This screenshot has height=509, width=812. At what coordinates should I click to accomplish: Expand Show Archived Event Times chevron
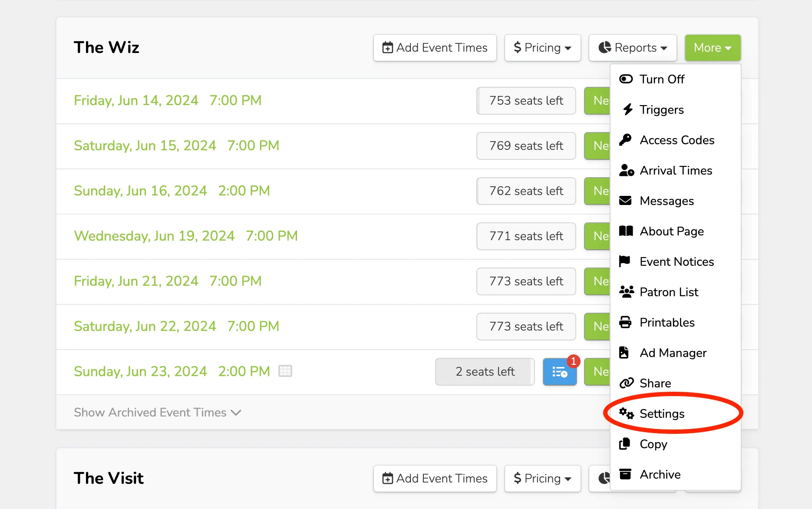point(236,413)
